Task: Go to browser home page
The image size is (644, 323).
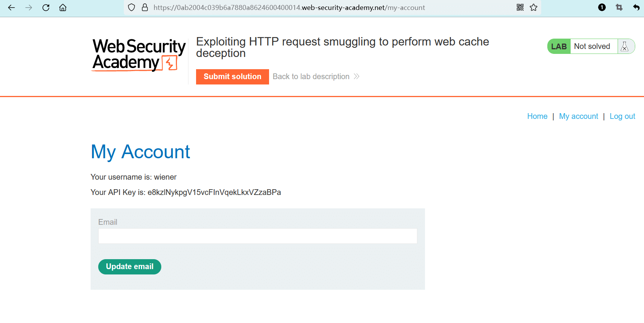Action: pyautogui.click(x=63, y=8)
